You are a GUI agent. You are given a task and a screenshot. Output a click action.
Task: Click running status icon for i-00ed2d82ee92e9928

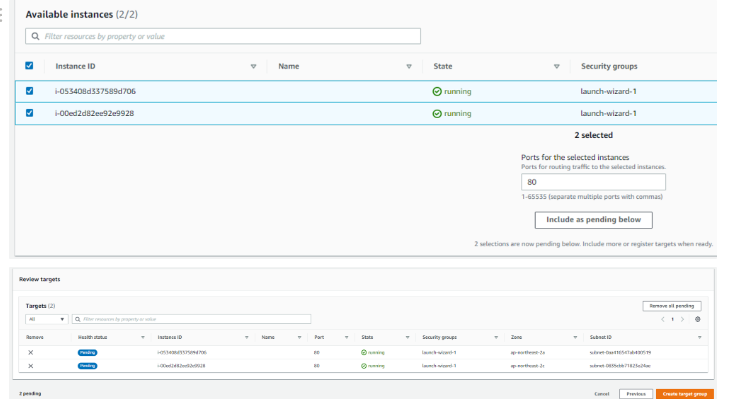[437, 114]
